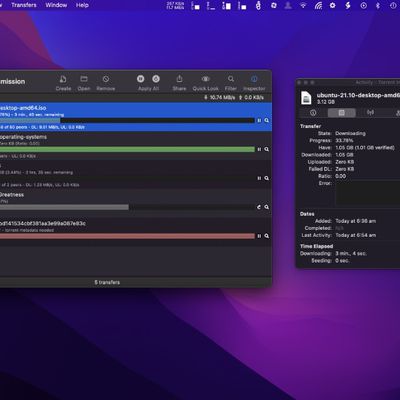Pause all transfers with the Apply All pause icon
400x400 pixels.
[x=141, y=79]
